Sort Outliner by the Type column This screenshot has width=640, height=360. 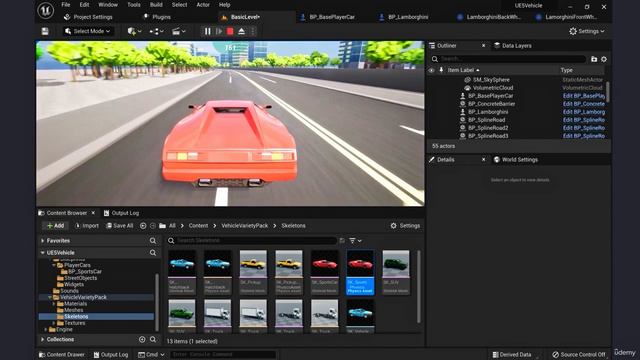[x=567, y=70]
